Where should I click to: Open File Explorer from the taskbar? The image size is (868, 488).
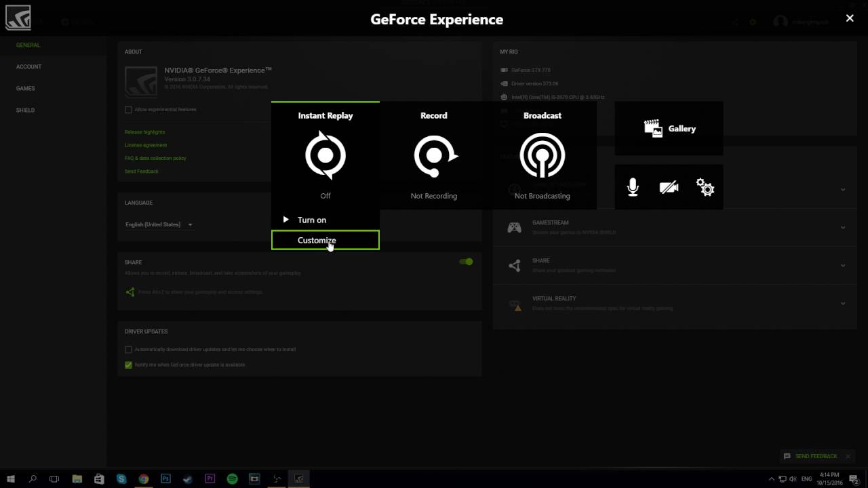pos(77,479)
